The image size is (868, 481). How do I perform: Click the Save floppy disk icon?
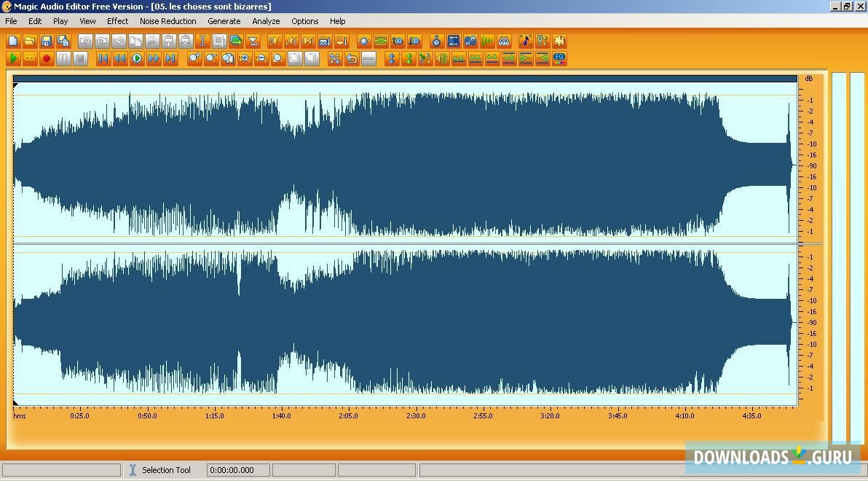(47, 42)
